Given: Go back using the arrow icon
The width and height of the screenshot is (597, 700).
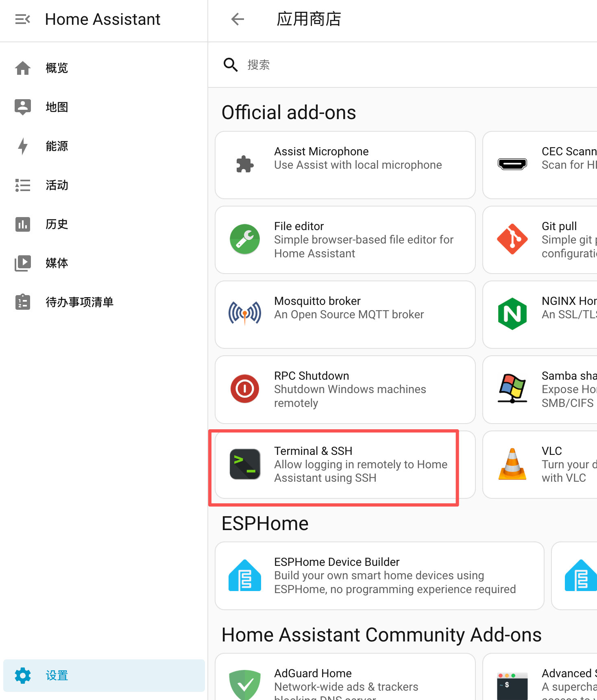Looking at the screenshot, I should 237,19.
